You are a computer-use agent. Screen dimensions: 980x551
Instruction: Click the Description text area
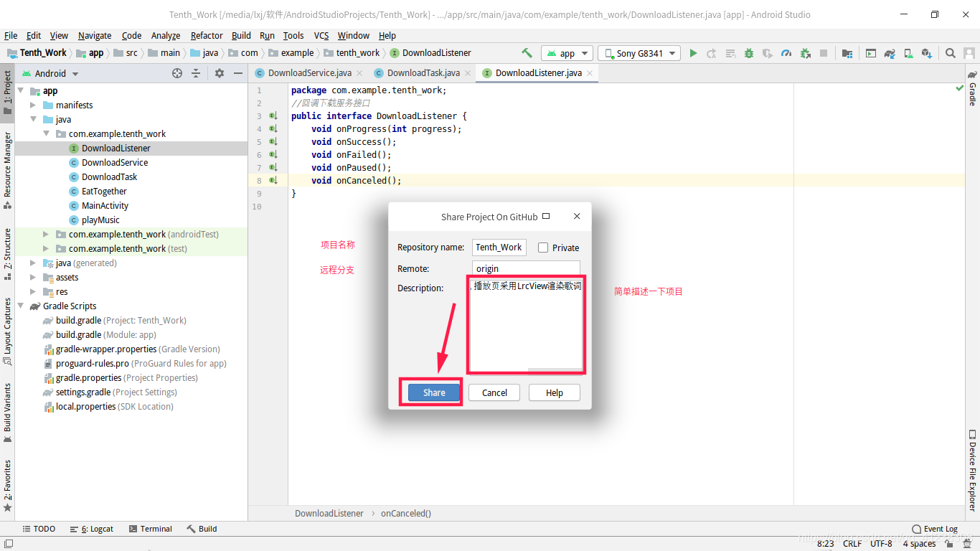pos(526,324)
